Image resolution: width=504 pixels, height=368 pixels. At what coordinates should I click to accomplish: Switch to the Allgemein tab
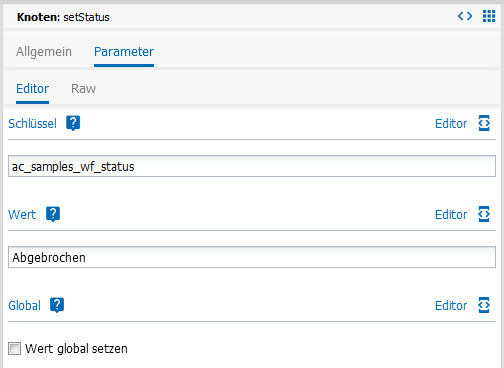pyautogui.click(x=44, y=52)
